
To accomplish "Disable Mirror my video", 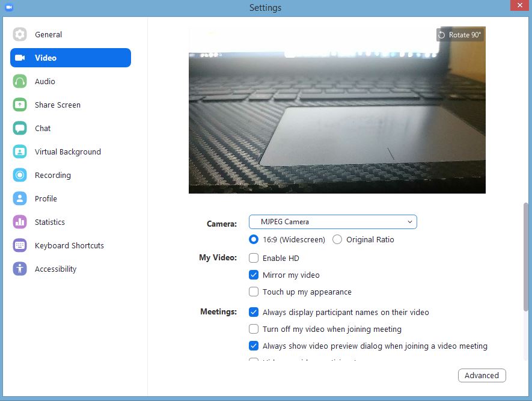I will (254, 275).
